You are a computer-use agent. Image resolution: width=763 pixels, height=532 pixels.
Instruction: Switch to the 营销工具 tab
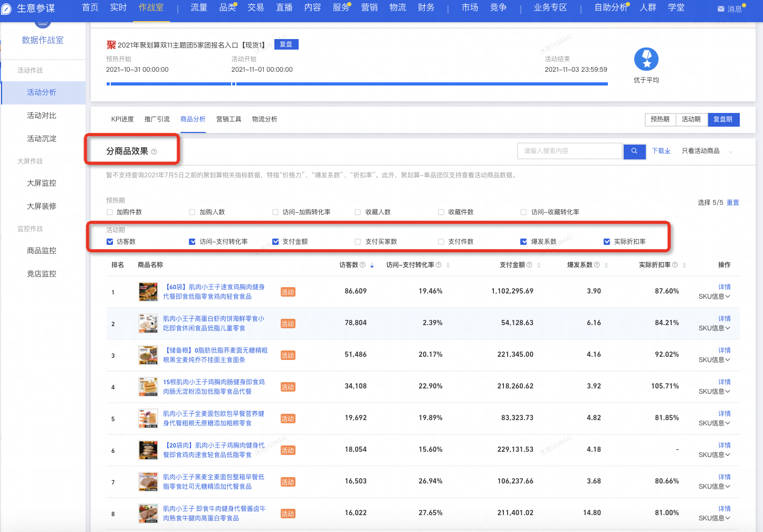pos(229,119)
